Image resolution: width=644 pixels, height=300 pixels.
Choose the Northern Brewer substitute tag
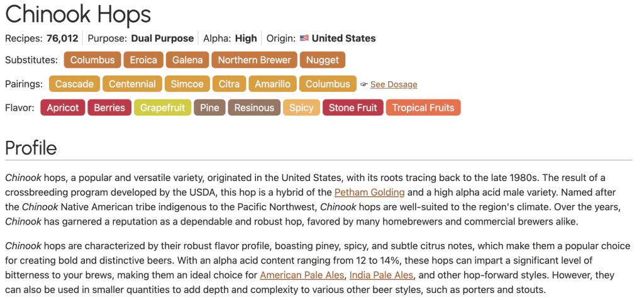[x=254, y=60]
